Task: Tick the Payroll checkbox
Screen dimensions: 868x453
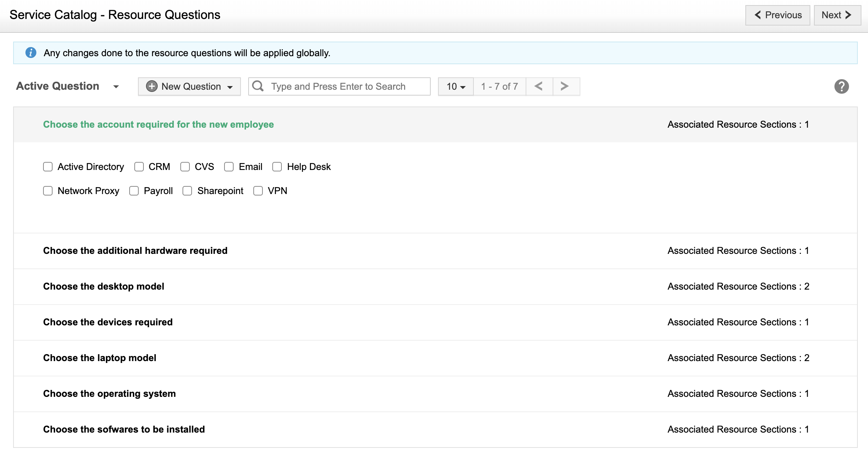Action: pos(134,191)
